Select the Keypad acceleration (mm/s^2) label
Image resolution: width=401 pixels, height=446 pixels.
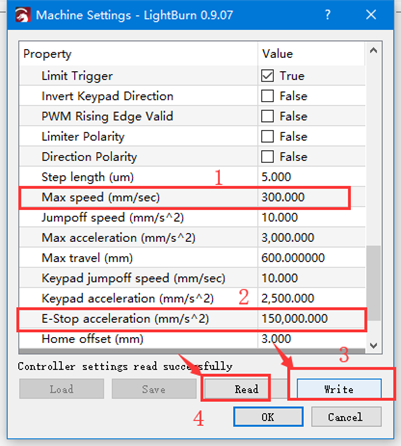[x=128, y=299]
